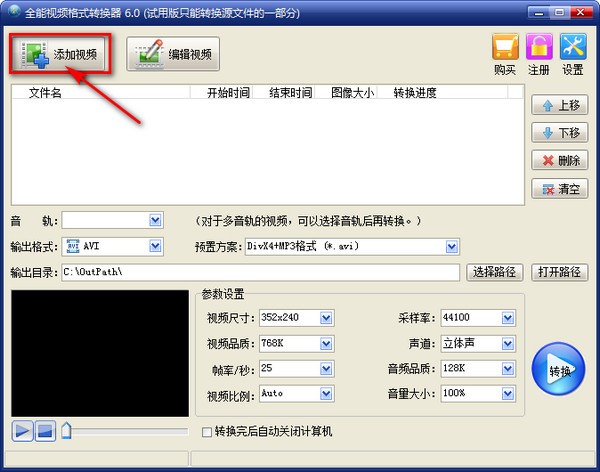The height and width of the screenshot is (472, 600).
Task: Close the converter window
Action: [580, 12]
